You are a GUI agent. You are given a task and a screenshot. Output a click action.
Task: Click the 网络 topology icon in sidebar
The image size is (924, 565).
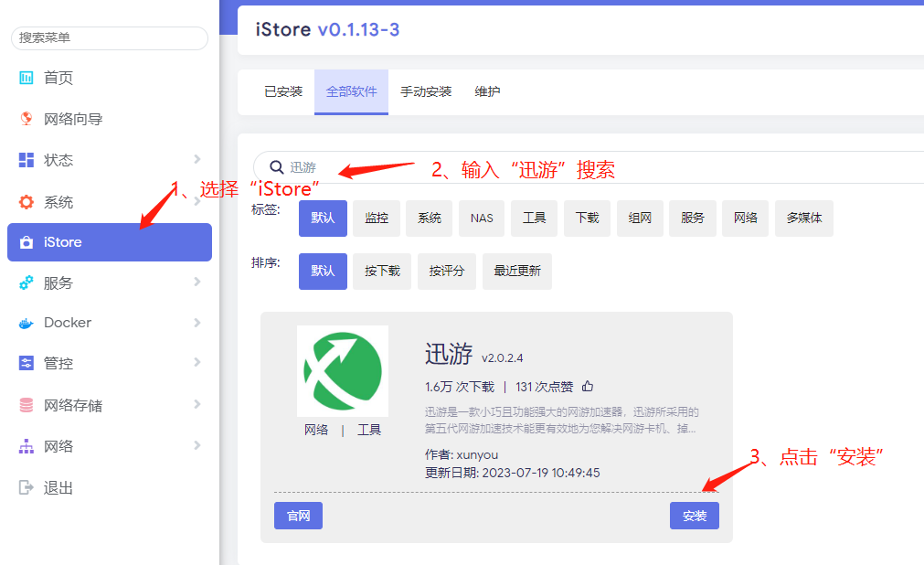[x=27, y=446]
